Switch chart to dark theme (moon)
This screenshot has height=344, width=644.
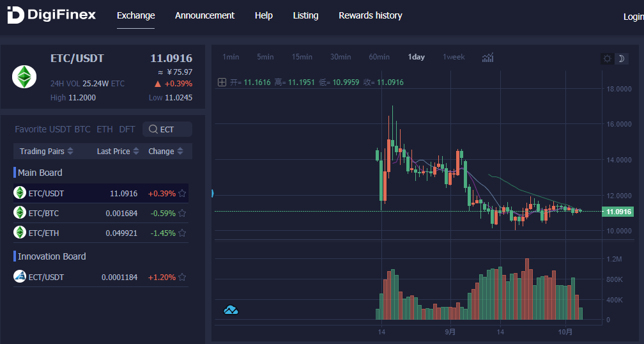620,59
